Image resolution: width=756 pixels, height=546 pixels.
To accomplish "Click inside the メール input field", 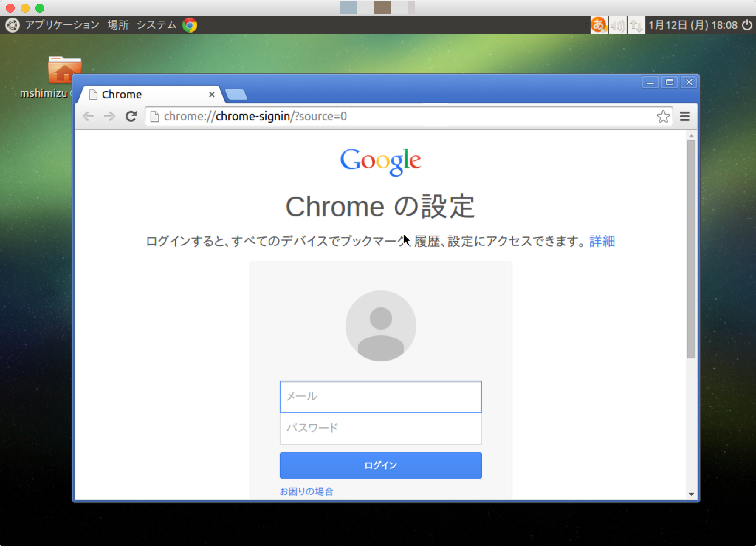I will 381,397.
